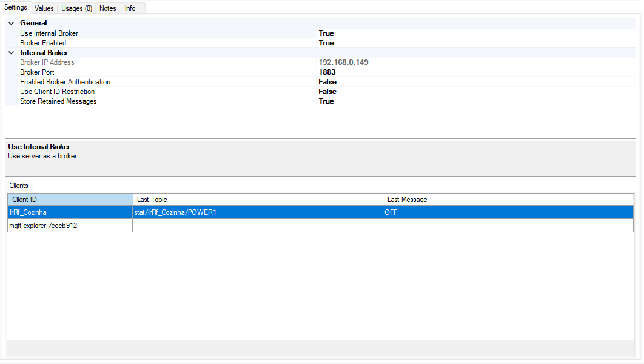Viewport: 644px width, 364px height.
Task: Sort by Last Message column header
Action: [x=508, y=200]
